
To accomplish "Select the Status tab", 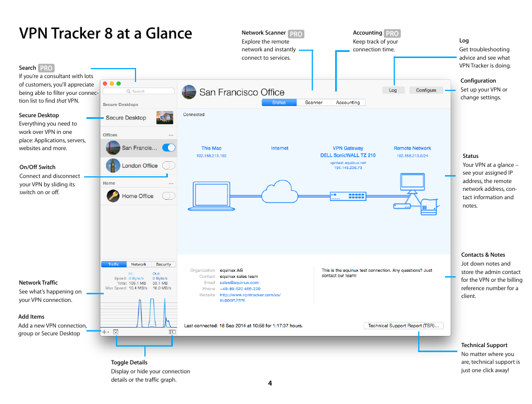I will click(279, 103).
